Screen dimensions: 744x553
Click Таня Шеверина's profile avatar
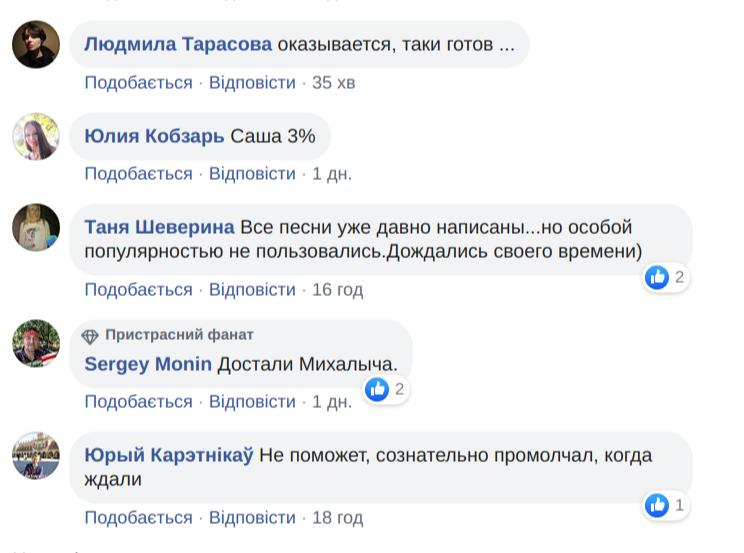(x=35, y=229)
